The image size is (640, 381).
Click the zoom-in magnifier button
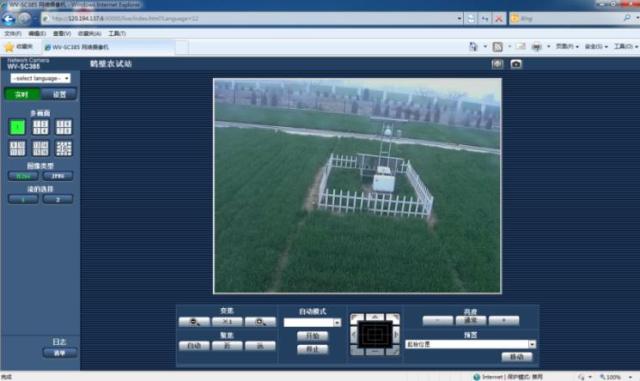[x=260, y=322]
